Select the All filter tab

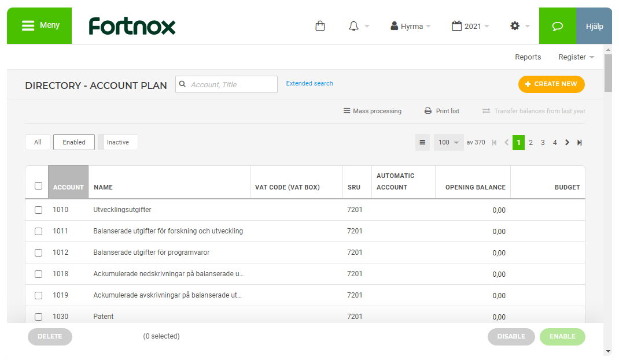[38, 142]
